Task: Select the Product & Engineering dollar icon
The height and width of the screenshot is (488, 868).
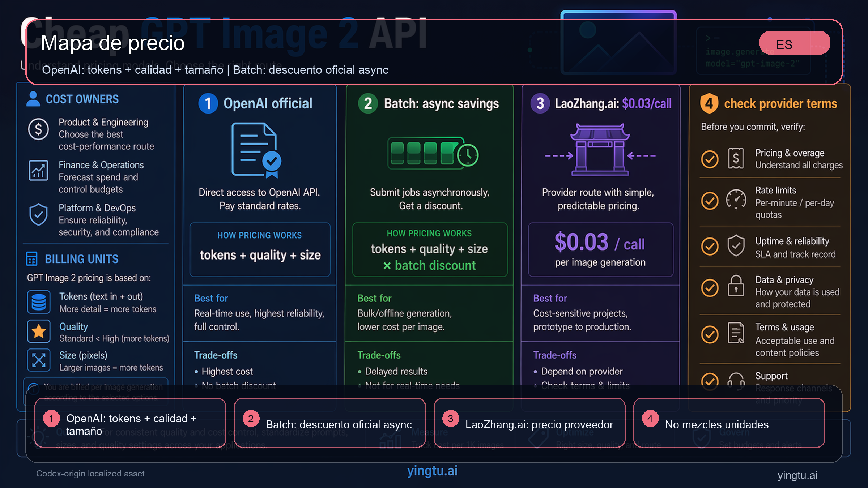Action: click(x=38, y=129)
